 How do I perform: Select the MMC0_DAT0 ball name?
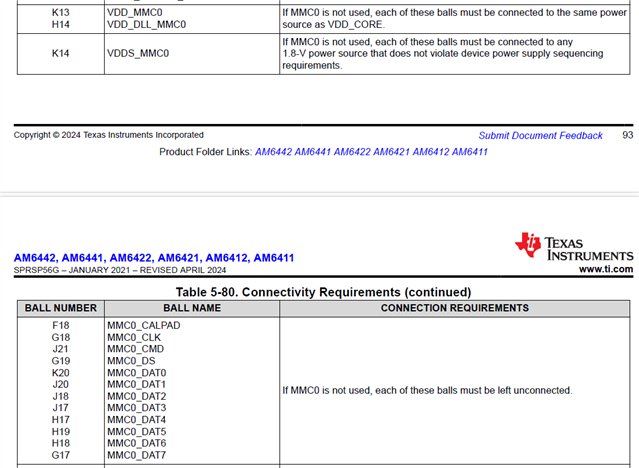tap(137, 373)
